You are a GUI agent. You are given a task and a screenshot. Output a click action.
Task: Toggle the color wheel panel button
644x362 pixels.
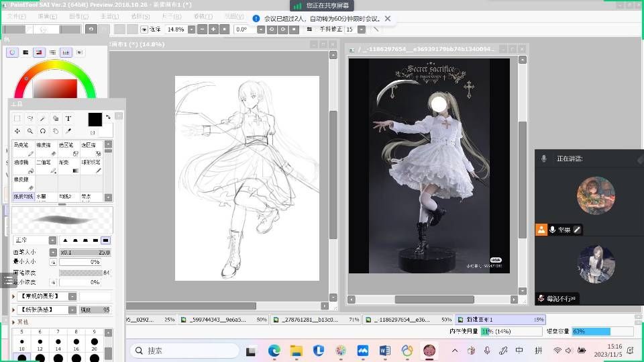coord(12,52)
